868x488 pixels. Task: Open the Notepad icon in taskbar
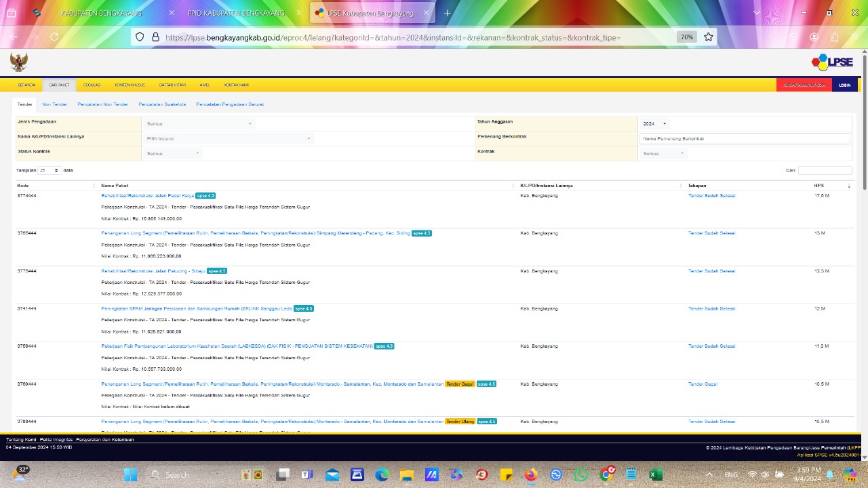(631, 474)
